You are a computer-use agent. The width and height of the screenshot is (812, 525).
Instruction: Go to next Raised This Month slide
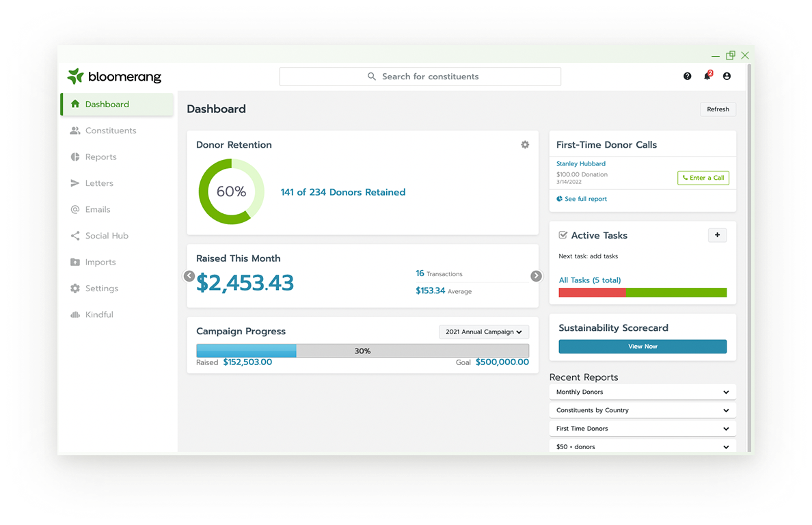[537, 276]
